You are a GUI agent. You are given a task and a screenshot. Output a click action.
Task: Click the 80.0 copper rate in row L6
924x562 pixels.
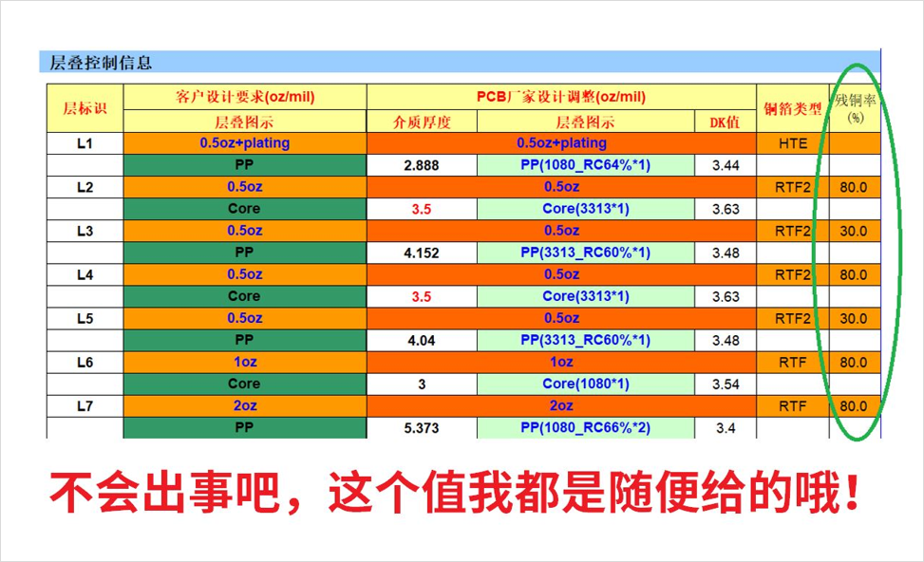(855, 363)
